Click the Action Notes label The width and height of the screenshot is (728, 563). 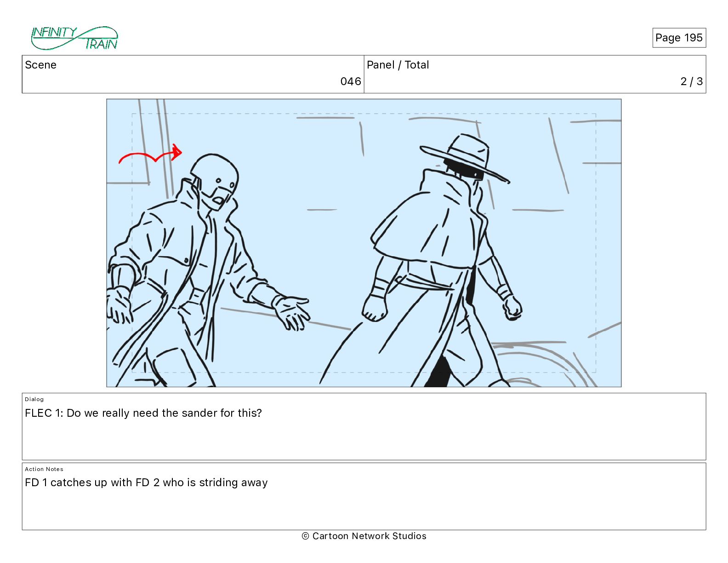pos(44,469)
